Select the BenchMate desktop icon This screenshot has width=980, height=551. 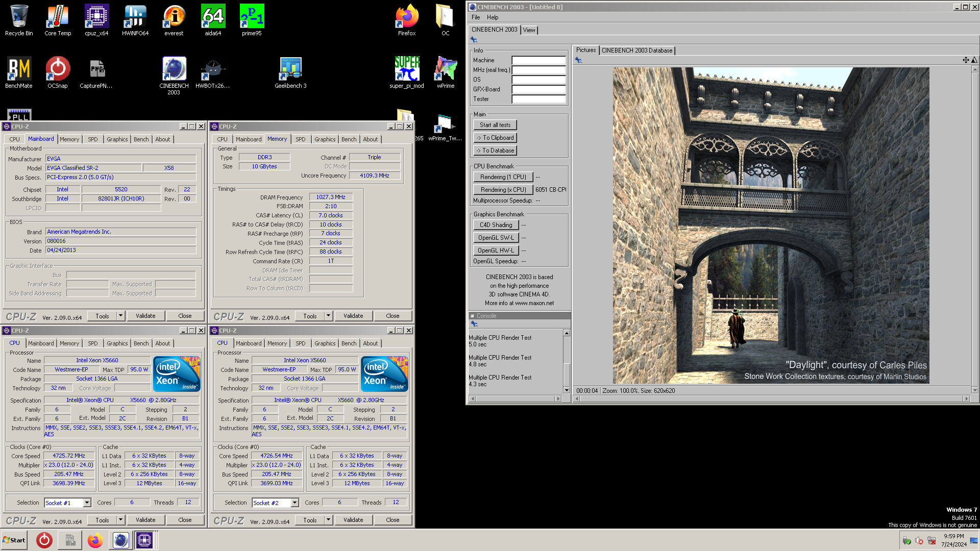(x=19, y=72)
